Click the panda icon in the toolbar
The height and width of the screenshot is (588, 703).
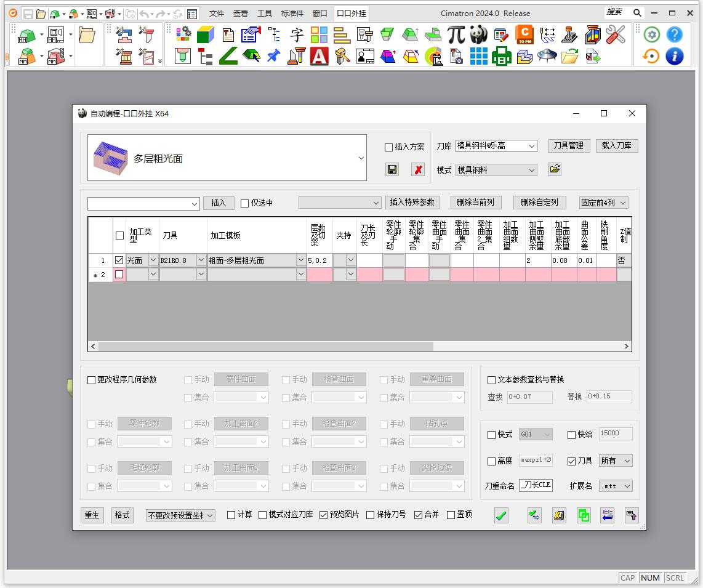click(x=478, y=35)
